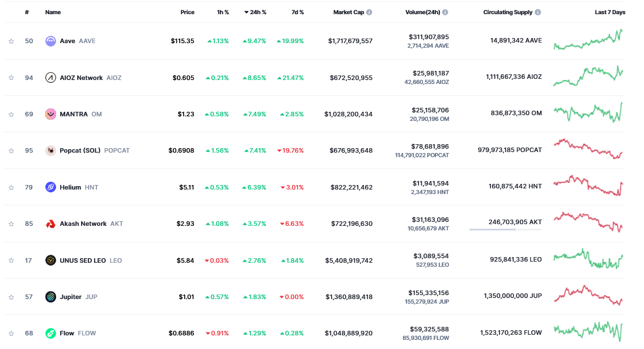Click Aave market cap $1,717,679,557
The width and height of the screenshot is (644, 349).
tap(350, 41)
